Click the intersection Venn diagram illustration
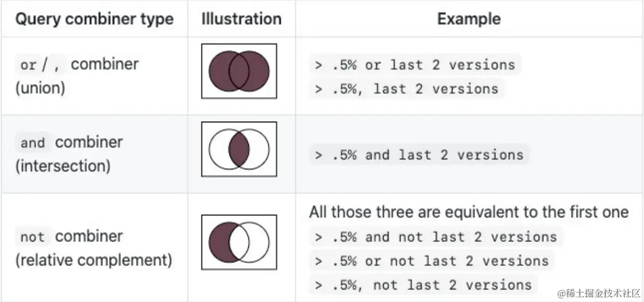644x302 pixels. pos(239,149)
